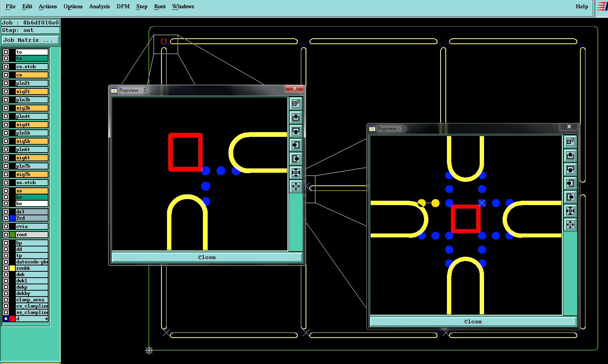The width and height of the screenshot is (608, 364).
Task: Select the bo layer name
Action: [32, 203]
